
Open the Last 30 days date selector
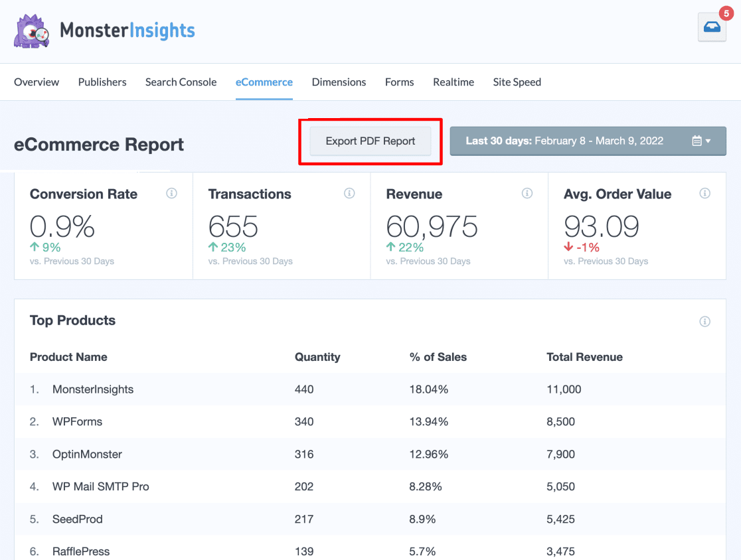(x=588, y=141)
